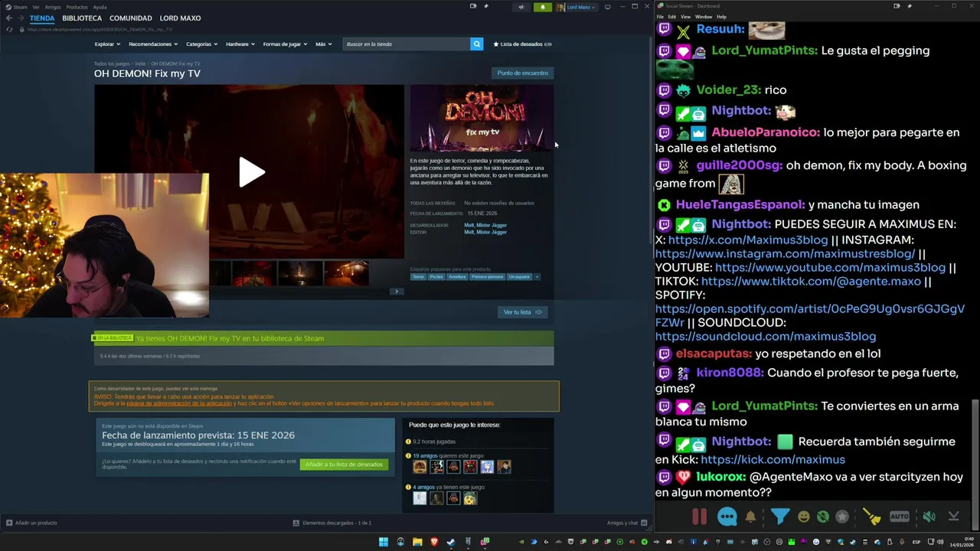The image size is (980, 551).
Task: Open the green notifications bell in Steam
Action: point(542,7)
